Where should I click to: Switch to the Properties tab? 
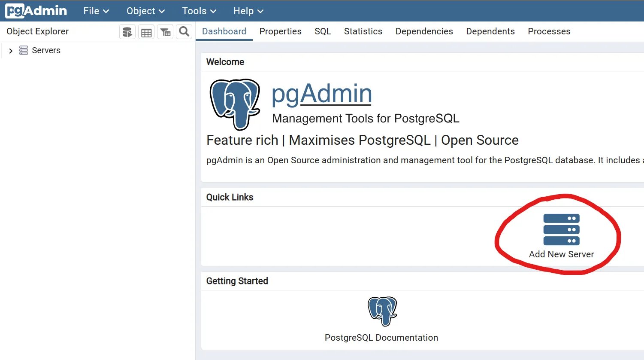point(280,31)
